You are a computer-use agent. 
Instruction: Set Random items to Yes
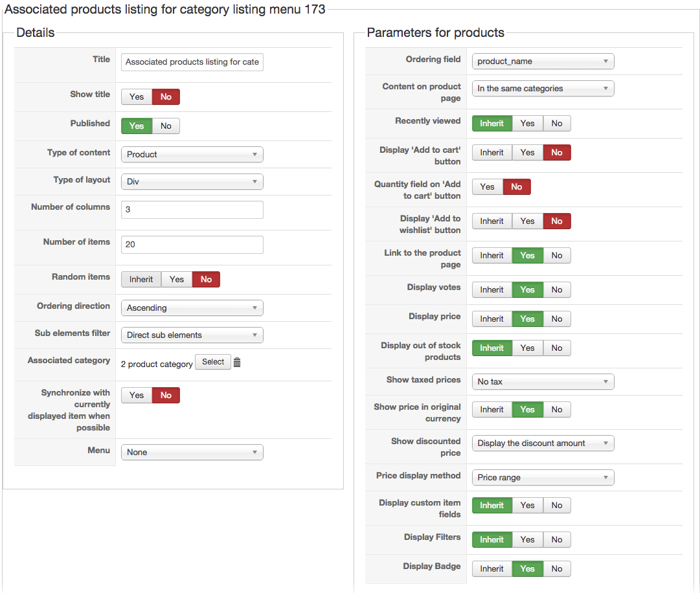coord(177,279)
